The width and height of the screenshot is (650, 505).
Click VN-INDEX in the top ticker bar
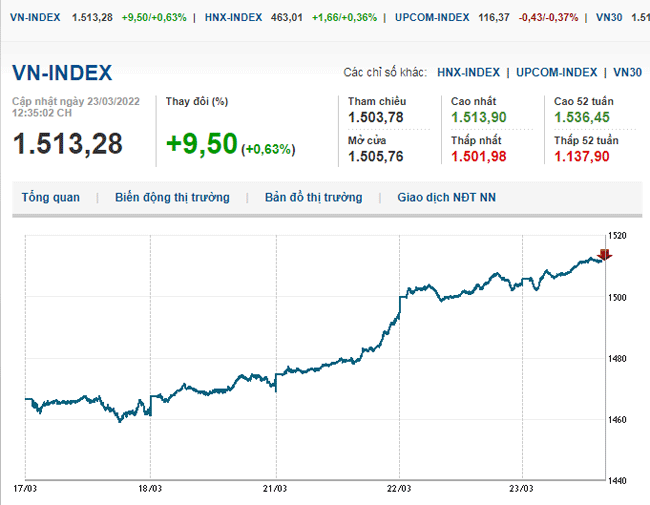tap(35, 17)
